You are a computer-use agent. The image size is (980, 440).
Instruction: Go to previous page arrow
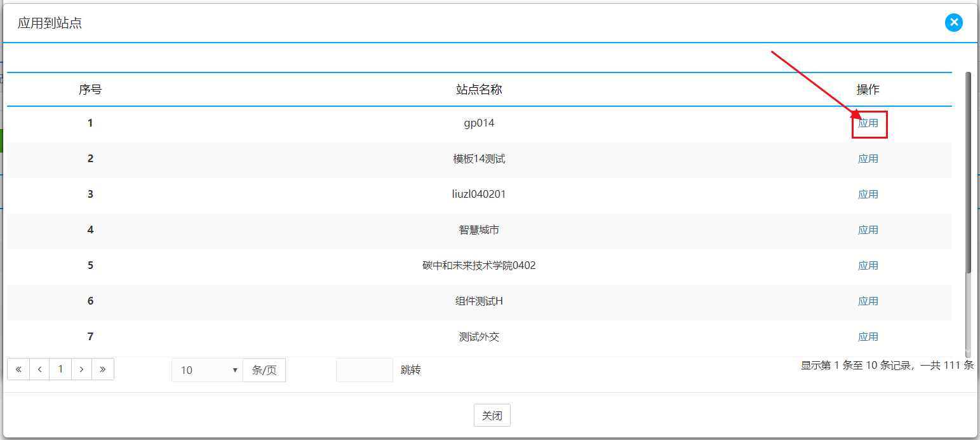click(39, 369)
